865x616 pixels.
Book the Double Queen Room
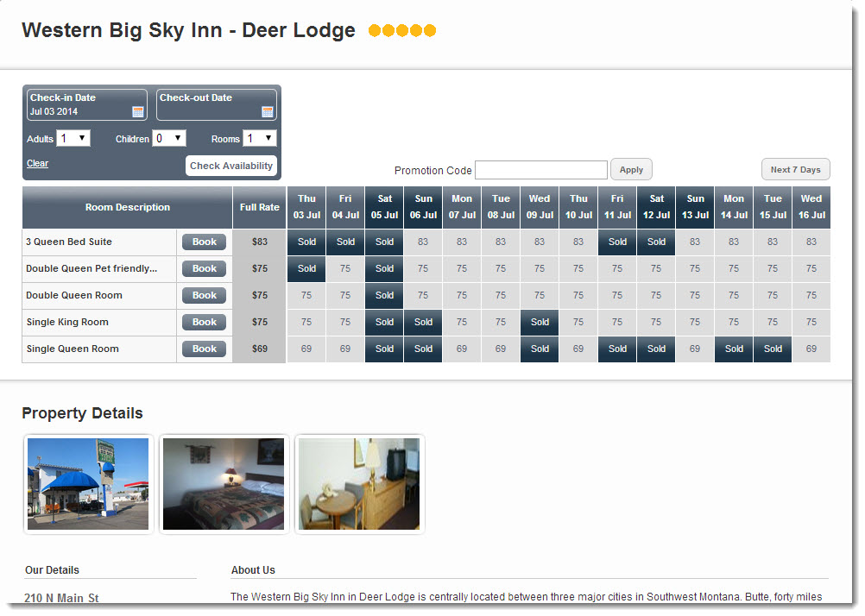204,295
